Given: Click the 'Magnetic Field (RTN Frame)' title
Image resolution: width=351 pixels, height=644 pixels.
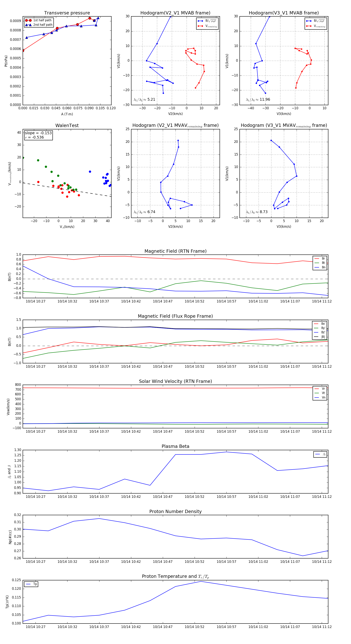Looking at the screenshot, I should 175,251.
